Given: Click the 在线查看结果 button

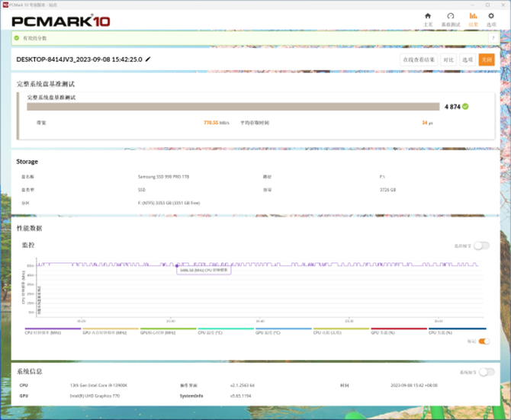Looking at the screenshot, I should (x=419, y=59).
